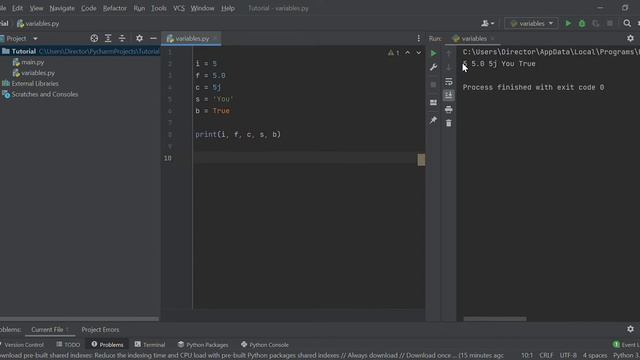Open the View menu
Image resolution: width=640 pixels, height=360 pixels.
coord(36,8)
